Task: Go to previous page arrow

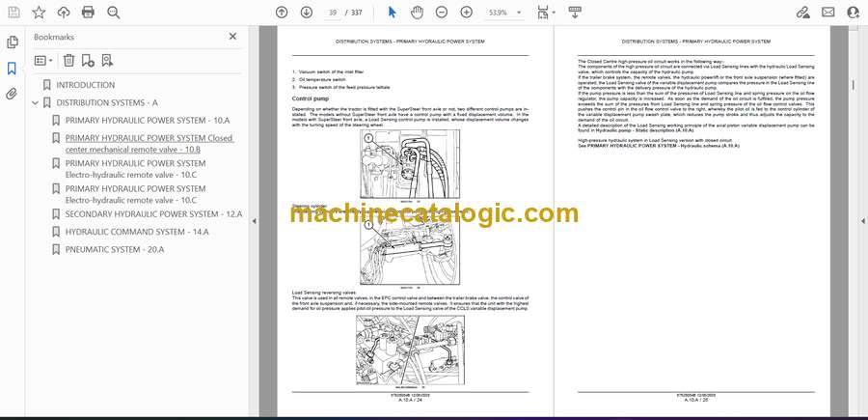Action: click(x=282, y=13)
